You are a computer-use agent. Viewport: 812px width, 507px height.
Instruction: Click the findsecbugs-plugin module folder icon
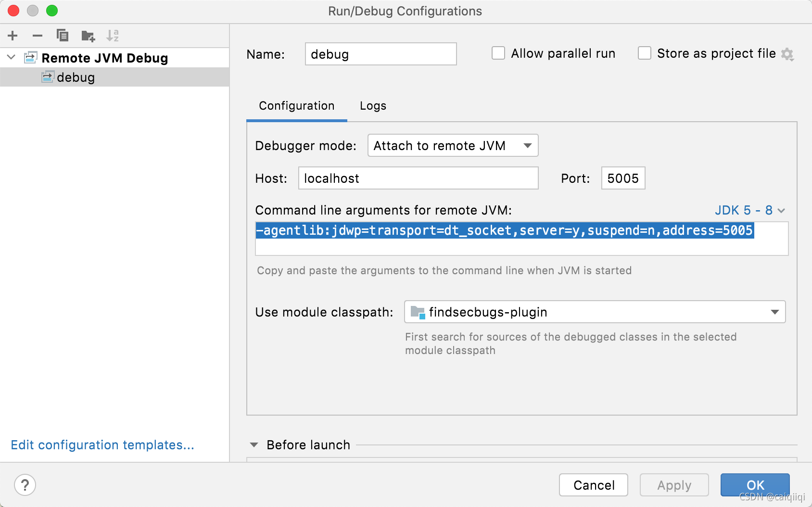coord(418,312)
